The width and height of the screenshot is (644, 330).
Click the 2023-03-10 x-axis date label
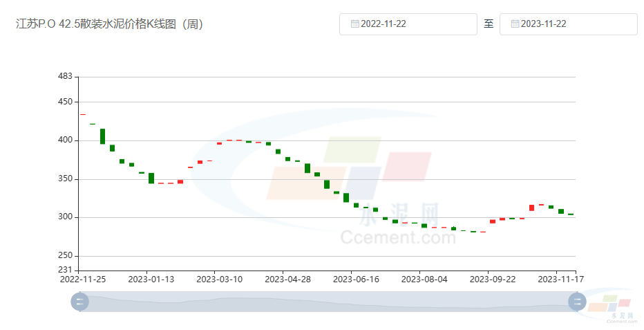point(219,279)
